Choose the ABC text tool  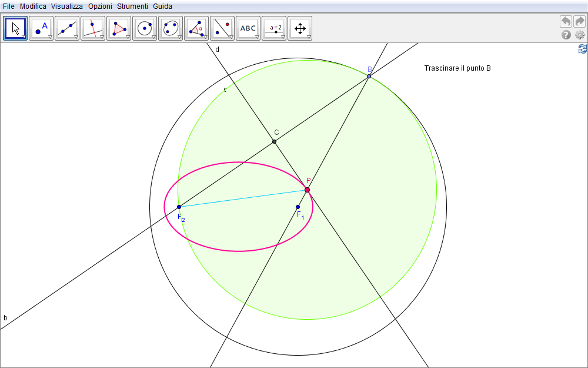pos(248,28)
